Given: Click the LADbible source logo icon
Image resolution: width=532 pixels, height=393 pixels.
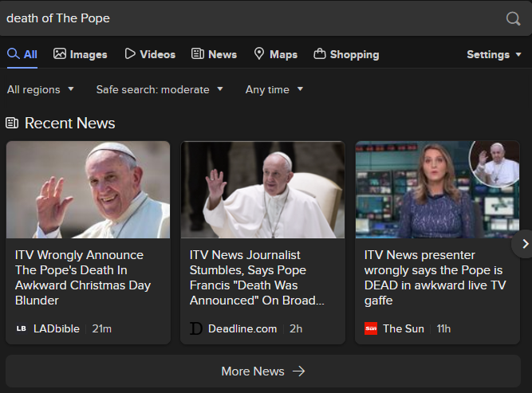Looking at the screenshot, I should (x=21, y=328).
